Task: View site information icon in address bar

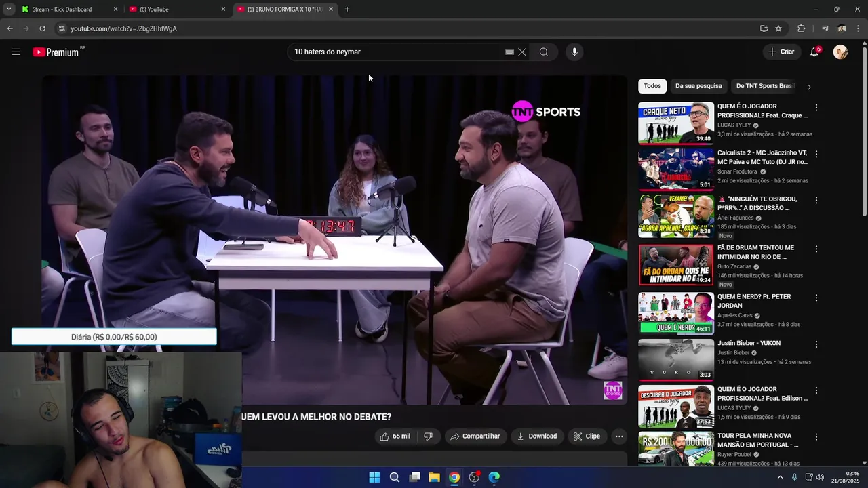Action: click(62, 28)
